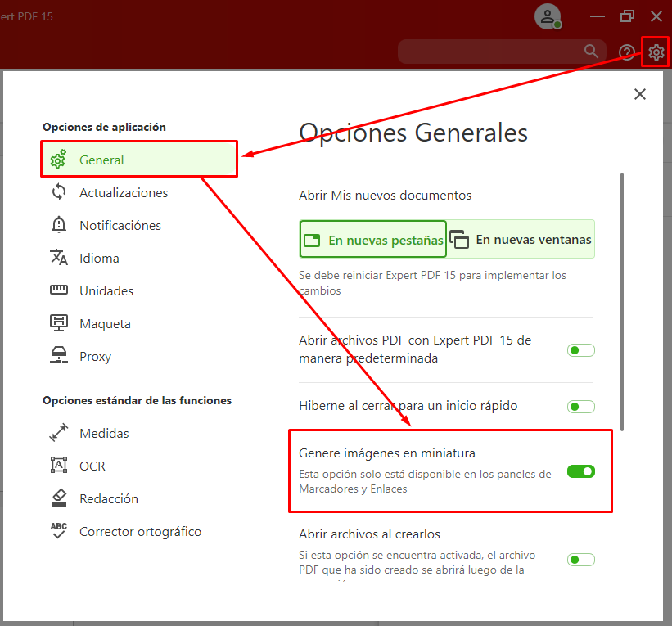Click the help question mark icon
Screen dimensions: 672x626
click(x=626, y=52)
